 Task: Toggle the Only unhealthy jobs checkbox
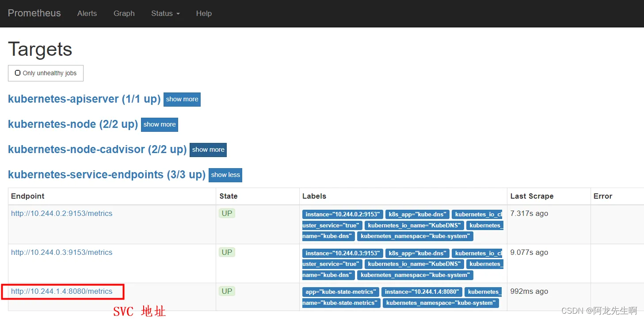point(18,73)
